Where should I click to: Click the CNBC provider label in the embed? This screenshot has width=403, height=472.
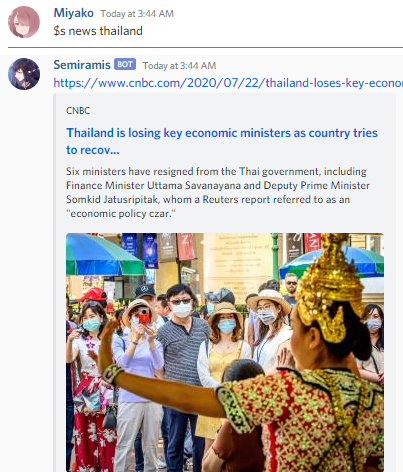point(78,111)
